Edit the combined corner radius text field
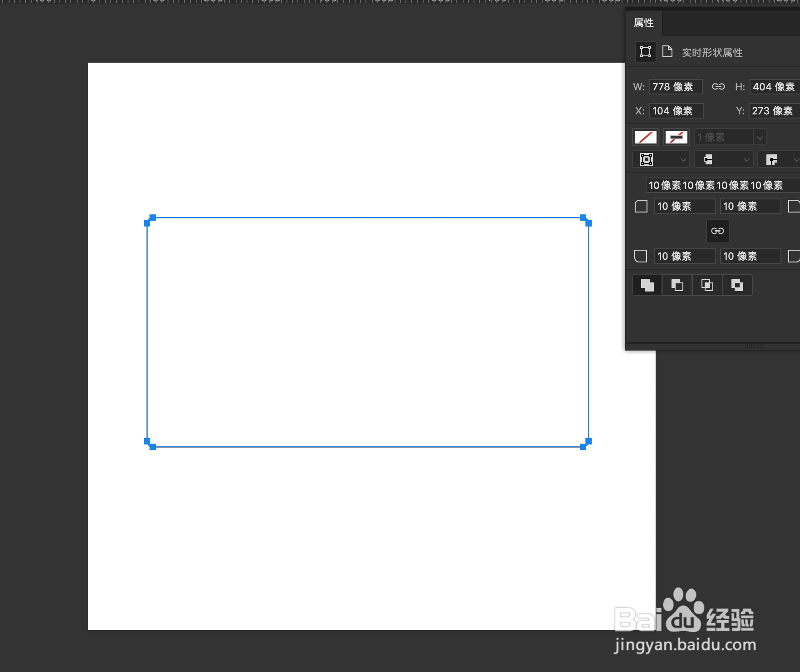800x672 pixels. tap(722, 185)
